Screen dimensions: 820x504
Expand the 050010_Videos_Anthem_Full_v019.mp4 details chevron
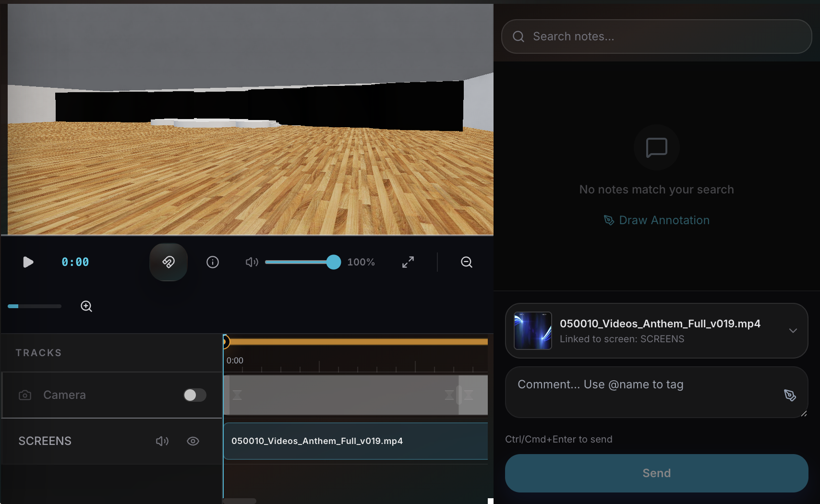[793, 331]
